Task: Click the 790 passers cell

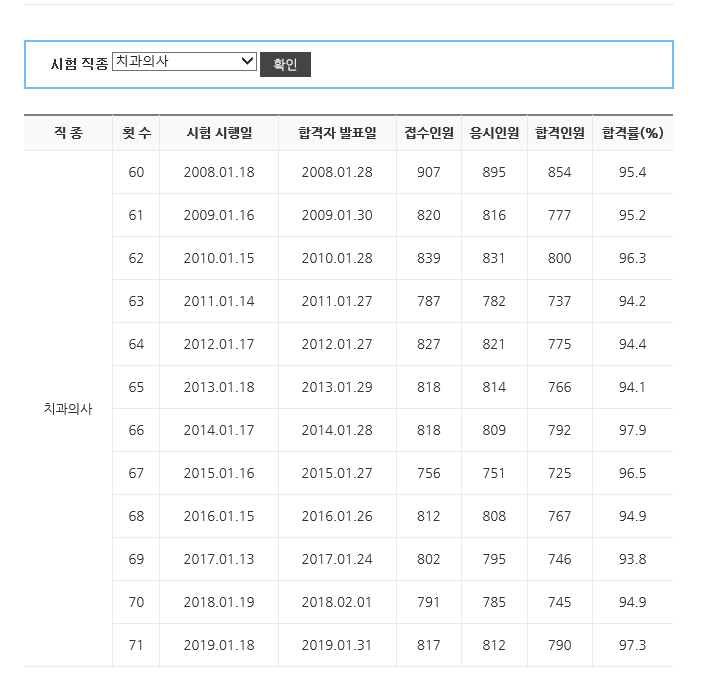Action: point(559,645)
